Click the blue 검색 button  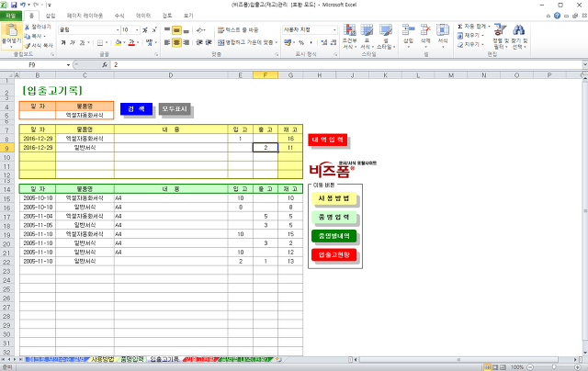pos(136,109)
